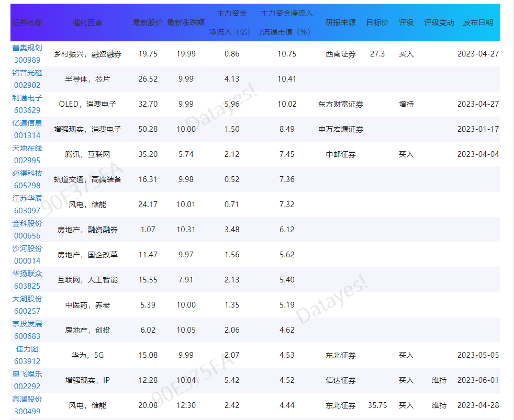Open the 江苏华辰 603097 stock link
Image resolution: width=514 pixels, height=420 pixels.
(27, 205)
